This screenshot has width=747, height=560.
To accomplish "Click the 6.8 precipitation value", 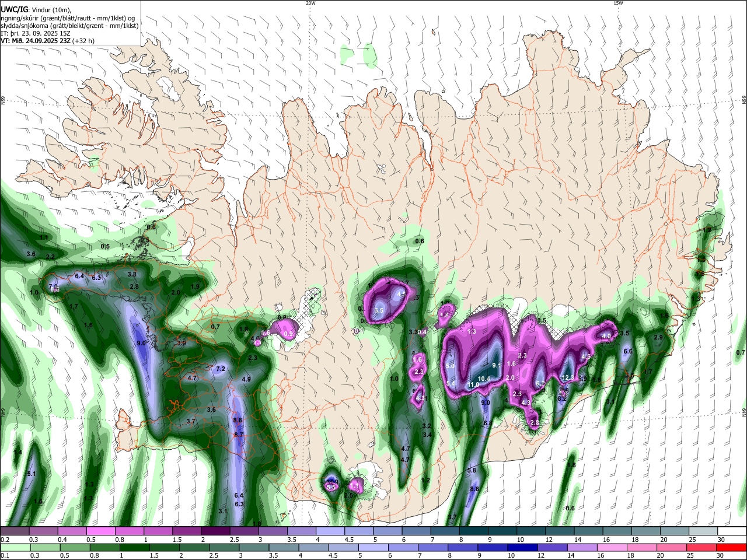I will tap(487, 423).
